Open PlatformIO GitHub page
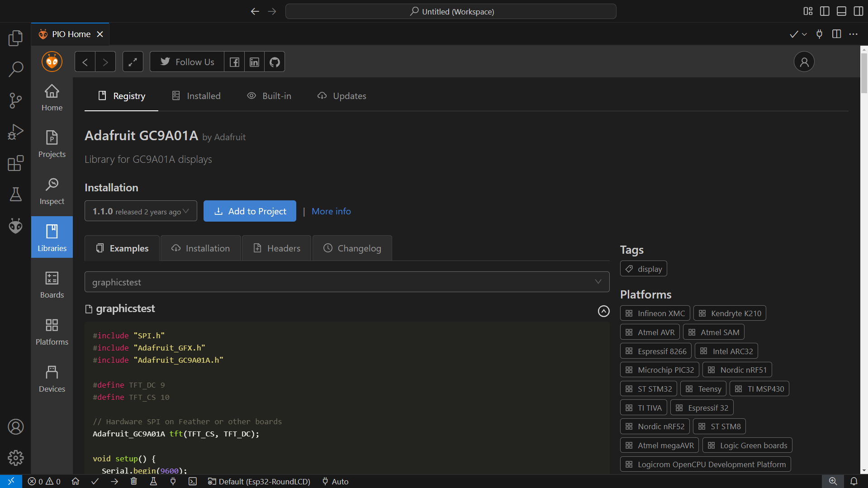This screenshot has height=488, width=868. click(275, 62)
